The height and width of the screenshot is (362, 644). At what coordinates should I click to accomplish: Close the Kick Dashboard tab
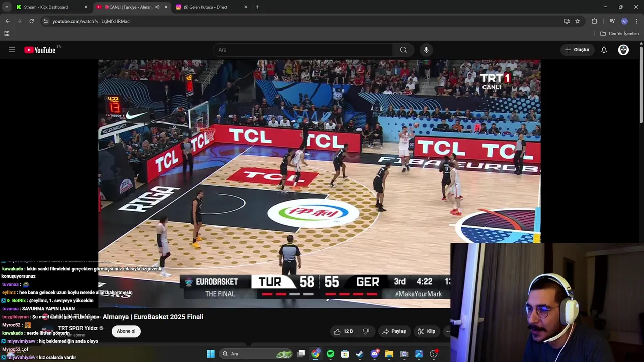click(x=86, y=7)
